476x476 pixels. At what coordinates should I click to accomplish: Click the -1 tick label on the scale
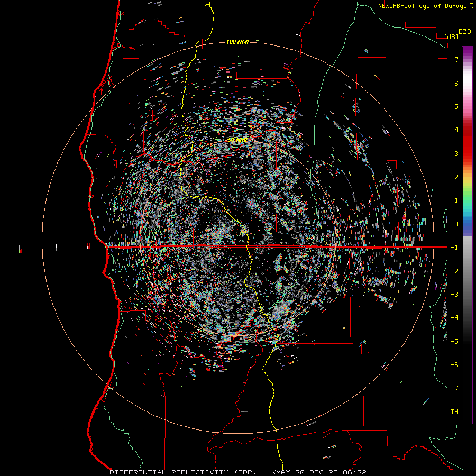[x=454, y=247]
